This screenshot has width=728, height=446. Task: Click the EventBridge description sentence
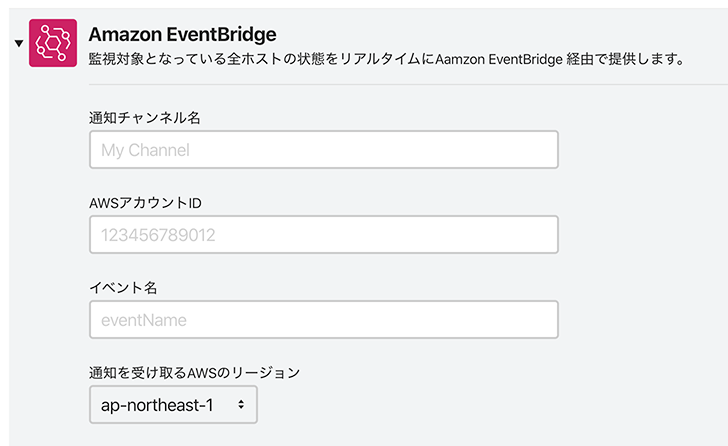coord(387,59)
